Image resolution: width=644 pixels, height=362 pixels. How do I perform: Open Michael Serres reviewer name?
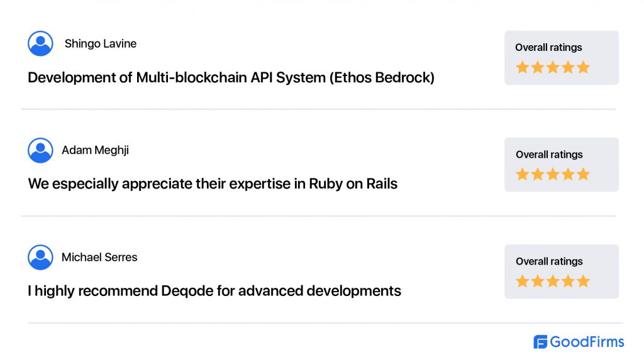click(99, 257)
